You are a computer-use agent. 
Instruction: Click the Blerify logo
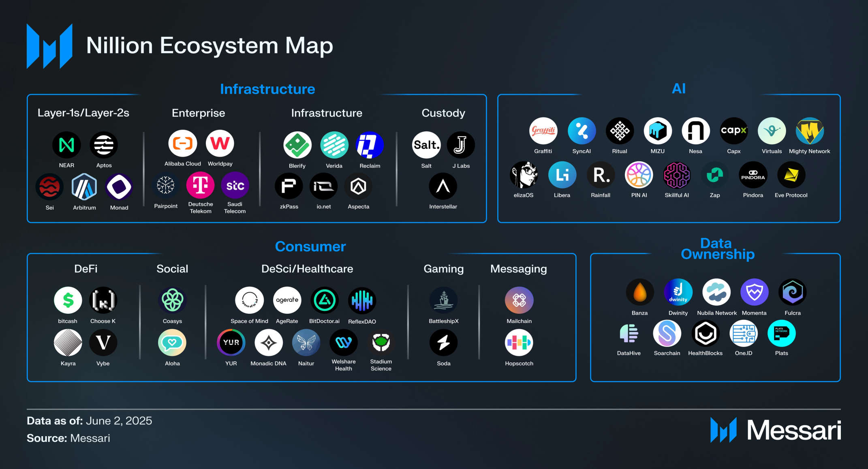297,145
